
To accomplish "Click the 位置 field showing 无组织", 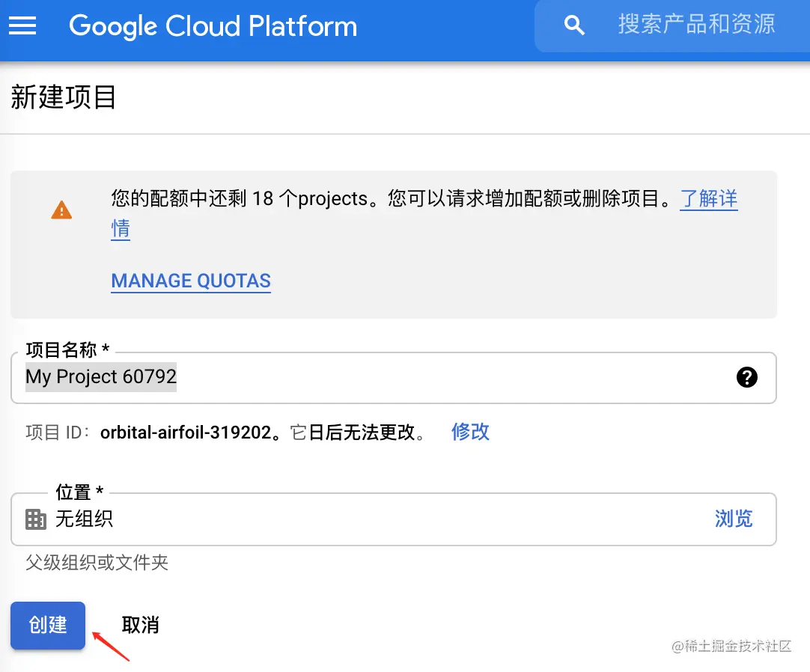I will click(393, 519).
